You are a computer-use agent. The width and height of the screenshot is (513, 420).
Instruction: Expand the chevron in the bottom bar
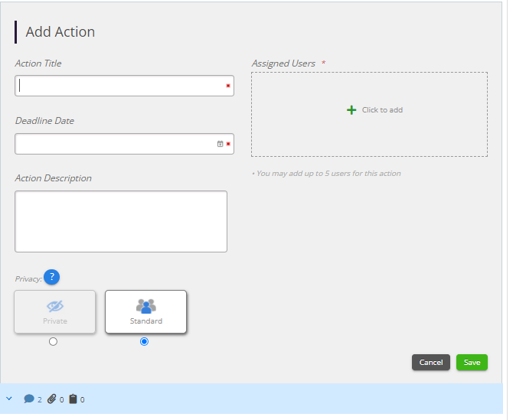click(9, 399)
